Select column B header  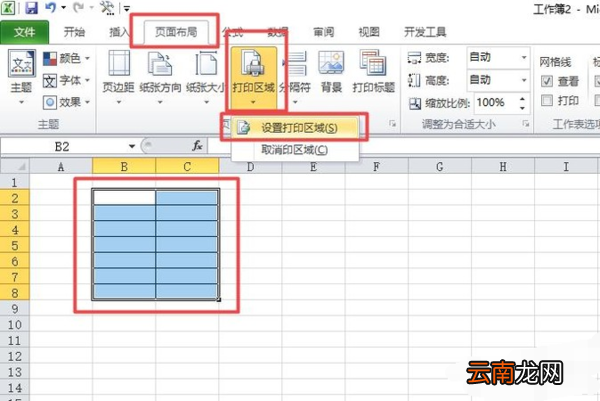click(x=124, y=167)
